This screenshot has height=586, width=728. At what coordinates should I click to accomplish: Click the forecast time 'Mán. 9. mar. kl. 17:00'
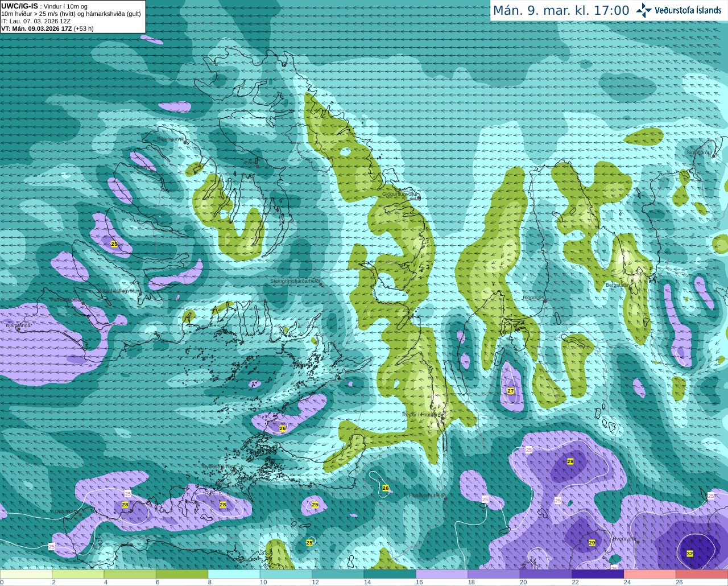click(561, 10)
